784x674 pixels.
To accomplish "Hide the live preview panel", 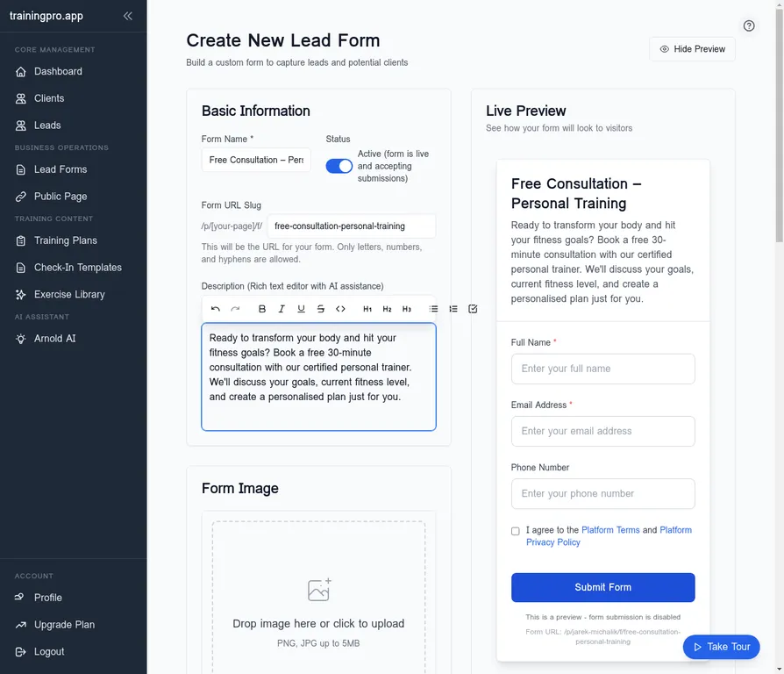I will point(692,49).
